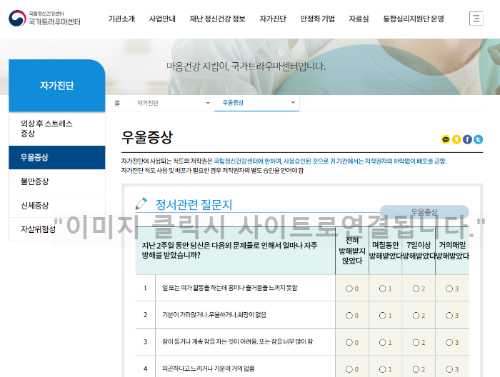Click the 며칠동안 방해받았다 column header
This screenshot has height=377, width=500.
click(x=385, y=250)
